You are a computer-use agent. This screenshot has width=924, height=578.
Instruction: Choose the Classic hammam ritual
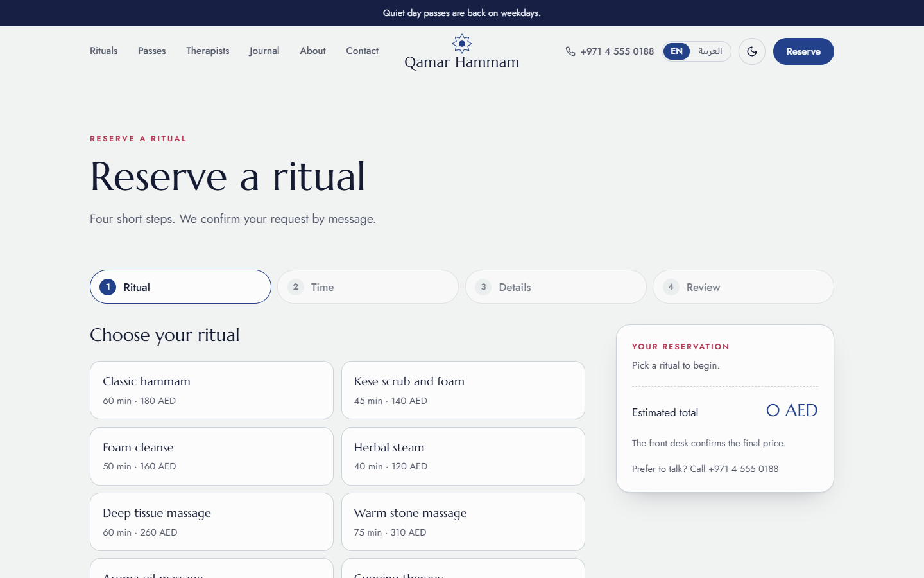pyautogui.click(x=212, y=390)
